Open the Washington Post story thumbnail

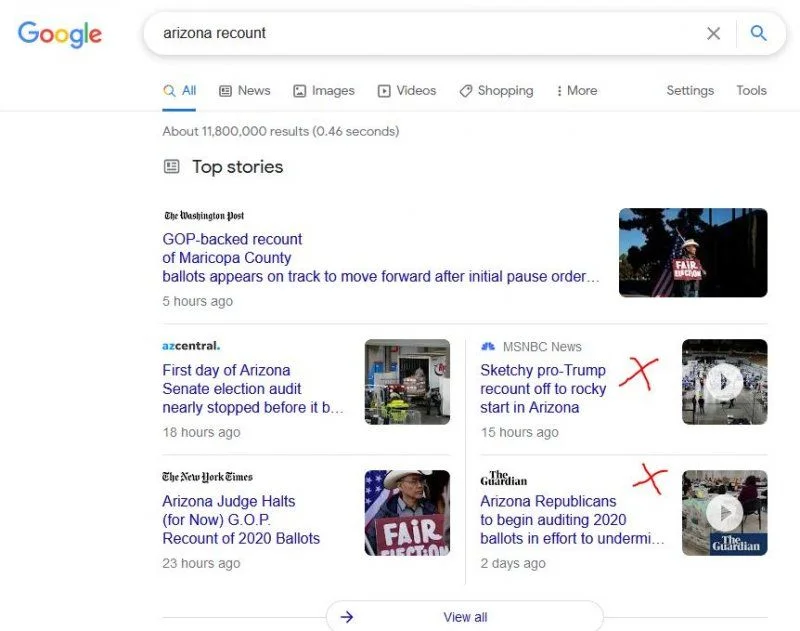pyautogui.click(x=693, y=253)
